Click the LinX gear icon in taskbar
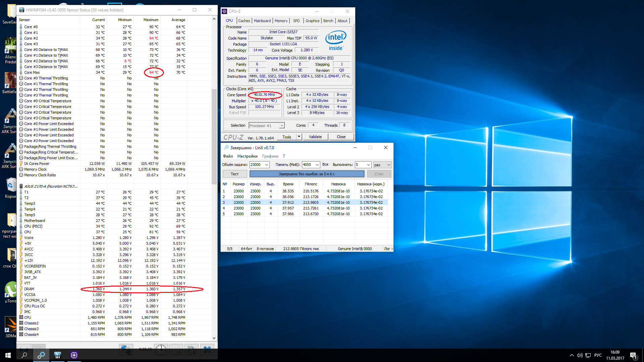This screenshot has width=644, height=362. (41, 355)
